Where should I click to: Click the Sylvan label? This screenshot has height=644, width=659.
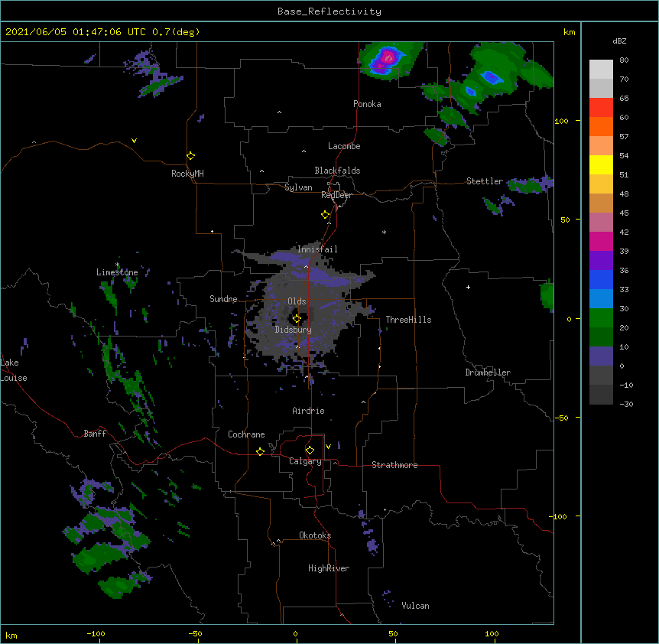[298, 187]
